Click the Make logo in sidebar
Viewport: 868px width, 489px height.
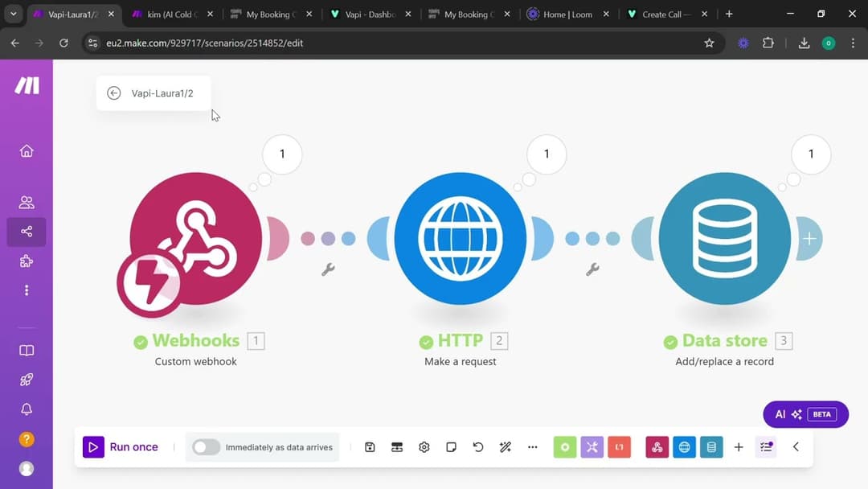coord(27,85)
